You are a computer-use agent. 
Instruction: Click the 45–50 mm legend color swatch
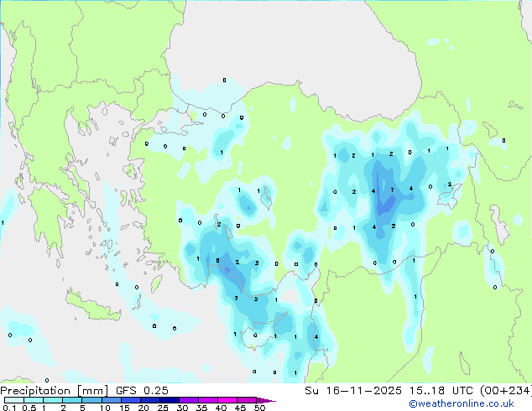point(247,400)
